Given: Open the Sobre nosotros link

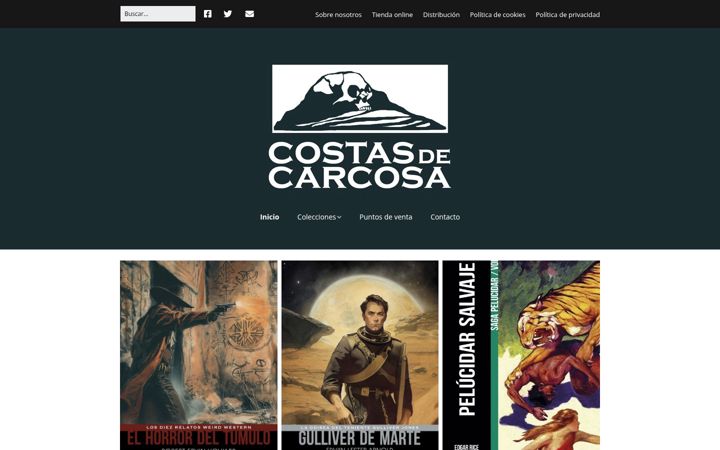Looking at the screenshot, I should point(338,15).
